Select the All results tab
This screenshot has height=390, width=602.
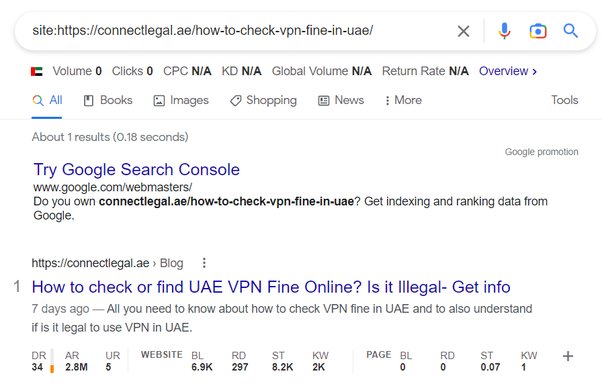(47, 100)
